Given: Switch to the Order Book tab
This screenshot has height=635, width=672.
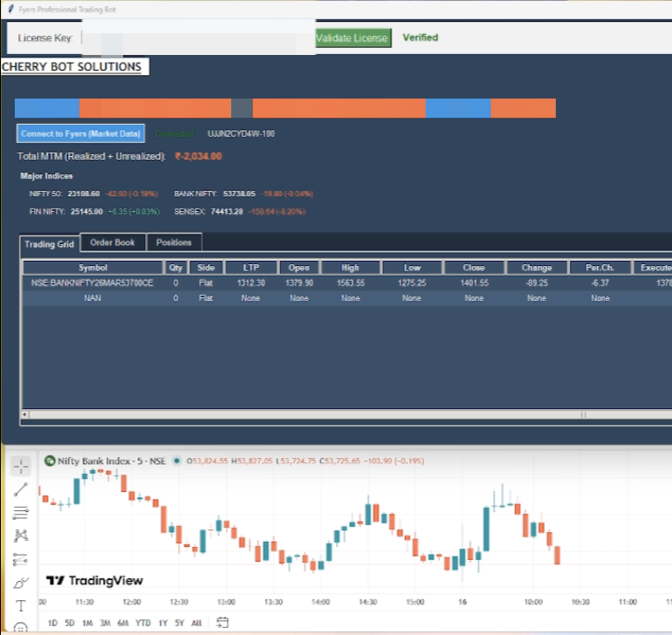Looking at the screenshot, I should point(113,242).
